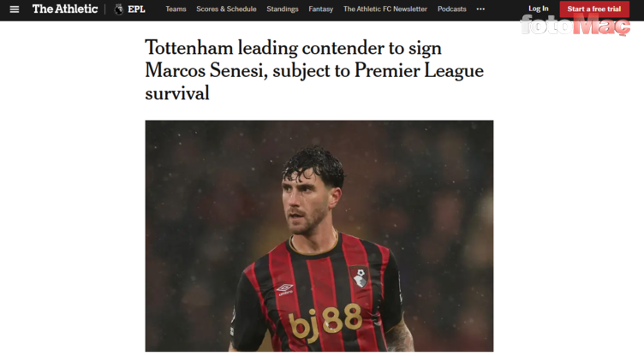Click the Log In link
This screenshot has height=356, width=644.
539,9
